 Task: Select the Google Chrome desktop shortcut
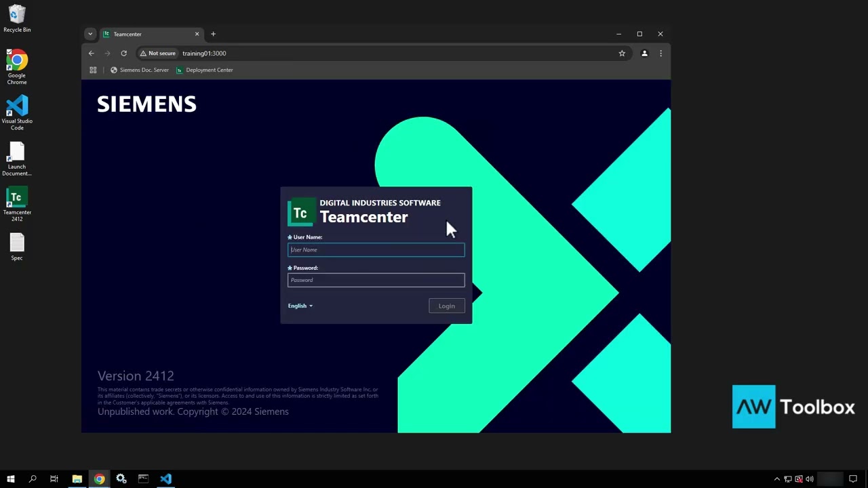click(x=17, y=66)
